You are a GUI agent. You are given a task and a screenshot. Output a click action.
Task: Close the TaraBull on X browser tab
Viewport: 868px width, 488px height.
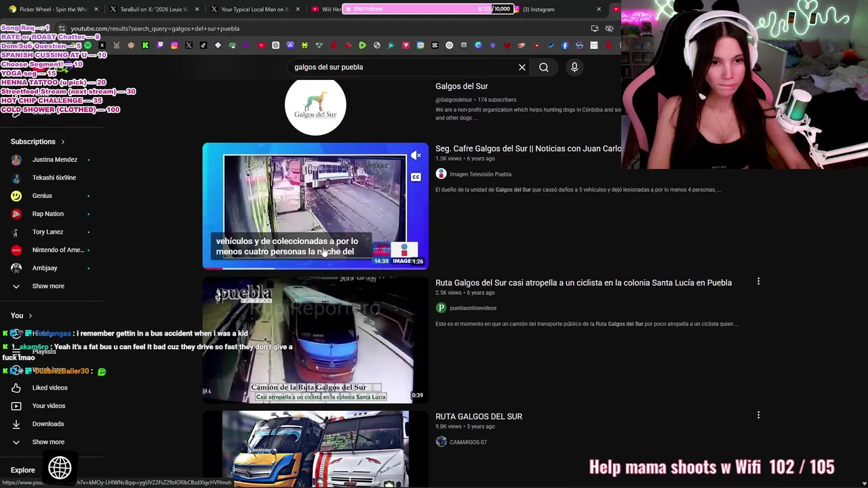pyautogui.click(x=197, y=9)
